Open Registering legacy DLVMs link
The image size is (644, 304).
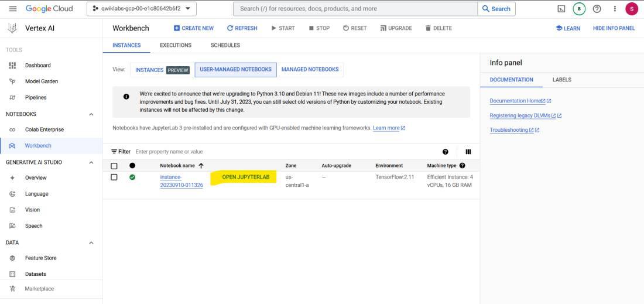coord(526,116)
